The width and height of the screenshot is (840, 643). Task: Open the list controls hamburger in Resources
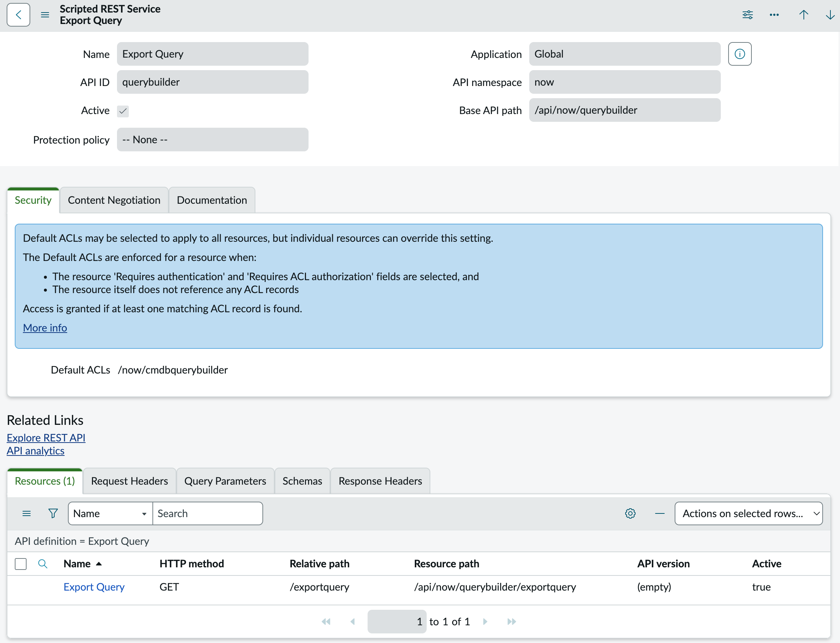coord(27,513)
